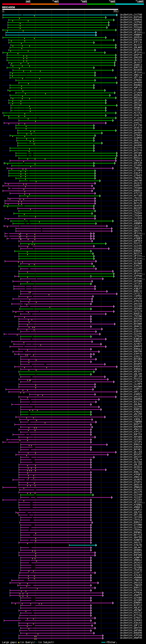Select hit label UniRef100_O04176

pyautogui.click(x=131, y=115)
